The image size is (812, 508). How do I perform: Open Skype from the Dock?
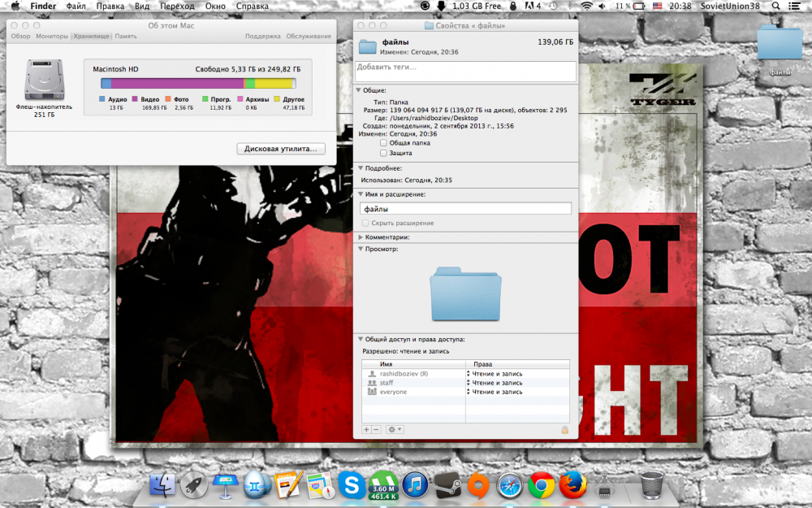(x=352, y=485)
